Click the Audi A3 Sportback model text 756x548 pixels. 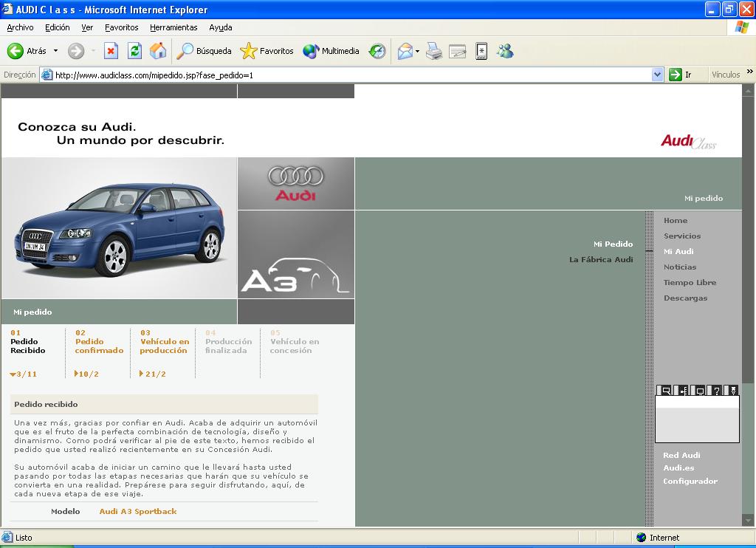[138, 511]
